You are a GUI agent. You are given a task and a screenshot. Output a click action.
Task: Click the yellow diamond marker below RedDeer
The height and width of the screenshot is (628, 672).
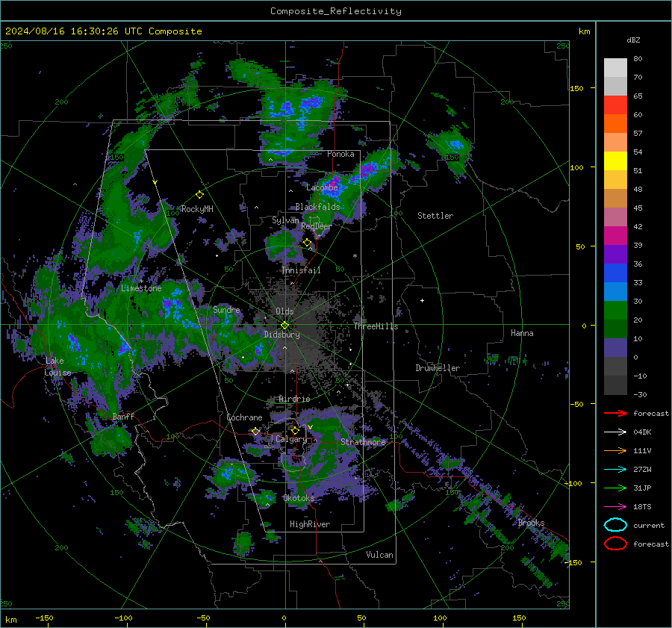click(307, 243)
